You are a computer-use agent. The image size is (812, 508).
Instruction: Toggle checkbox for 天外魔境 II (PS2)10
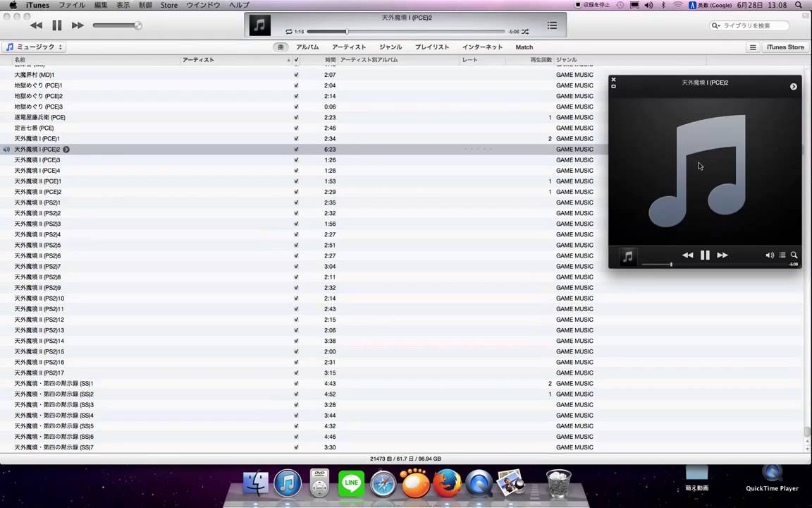pos(296,298)
